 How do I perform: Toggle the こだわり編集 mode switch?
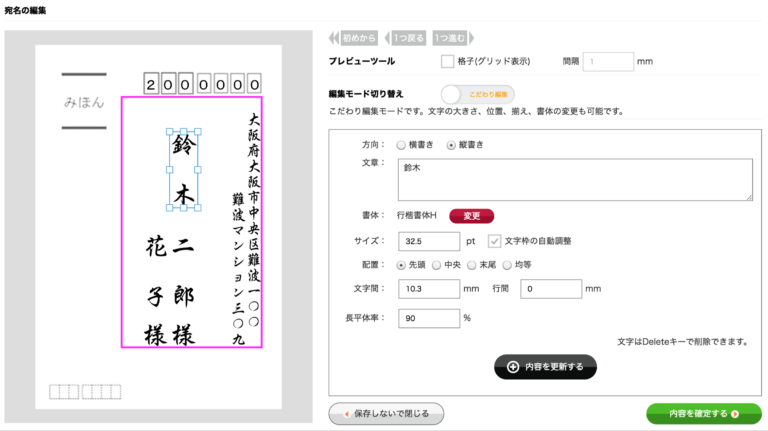tap(477, 94)
